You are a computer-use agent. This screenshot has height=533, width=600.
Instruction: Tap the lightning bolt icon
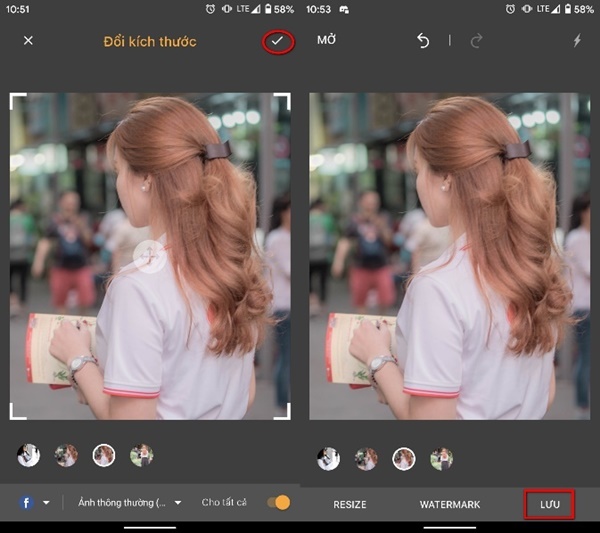tap(576, 41)
